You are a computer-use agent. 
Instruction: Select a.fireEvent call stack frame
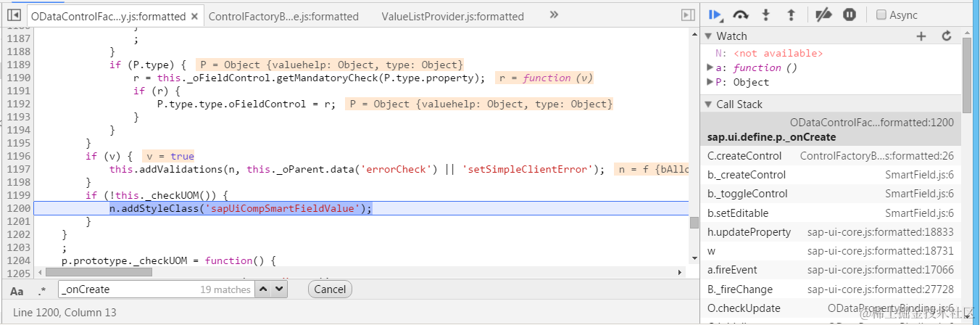pyautogui.click(x=831, y=270)
